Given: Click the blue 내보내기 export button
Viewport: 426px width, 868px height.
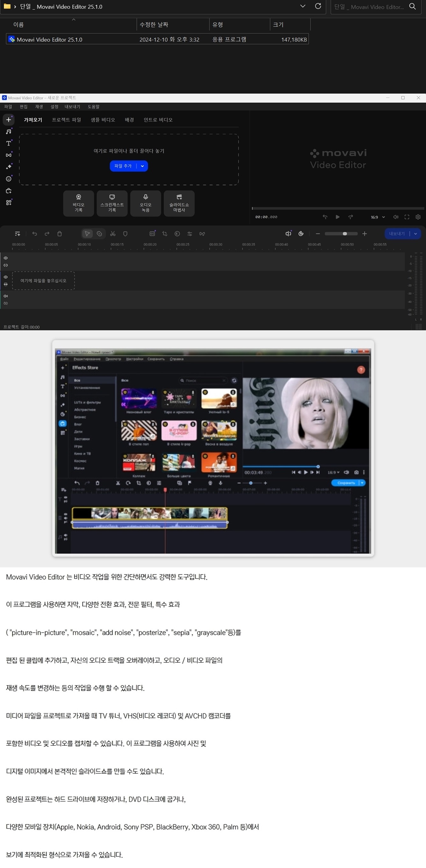Looking at the screenshot, I should click(397, 233).
